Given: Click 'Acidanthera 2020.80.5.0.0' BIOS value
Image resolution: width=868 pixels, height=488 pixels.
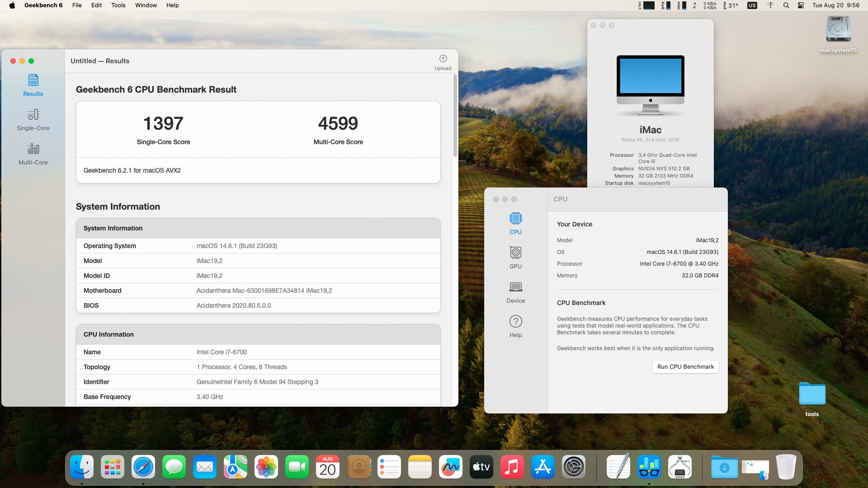Looking at the screenshot, I should pyautogui.click(x=234, y=305).
